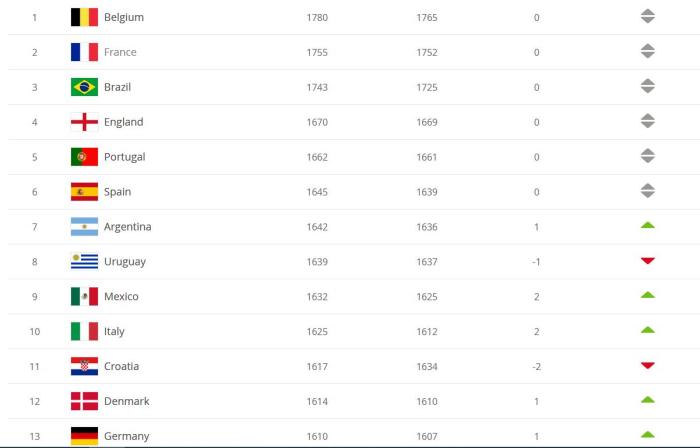Click Uruguay's red down arrow

pos(647,261)
